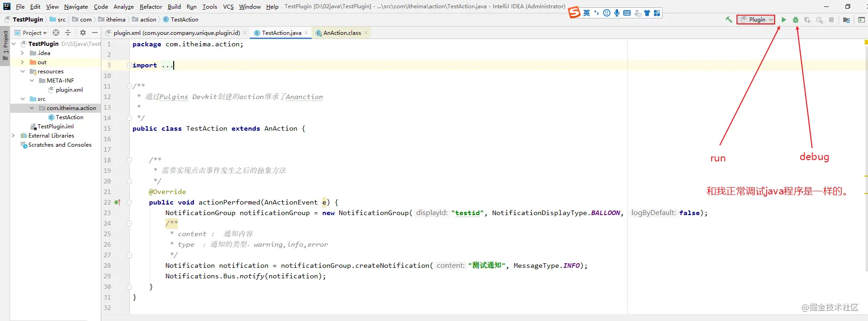Switch to the plugin.xml editor tab
868x321 pixels.
[x=176, y=33]
